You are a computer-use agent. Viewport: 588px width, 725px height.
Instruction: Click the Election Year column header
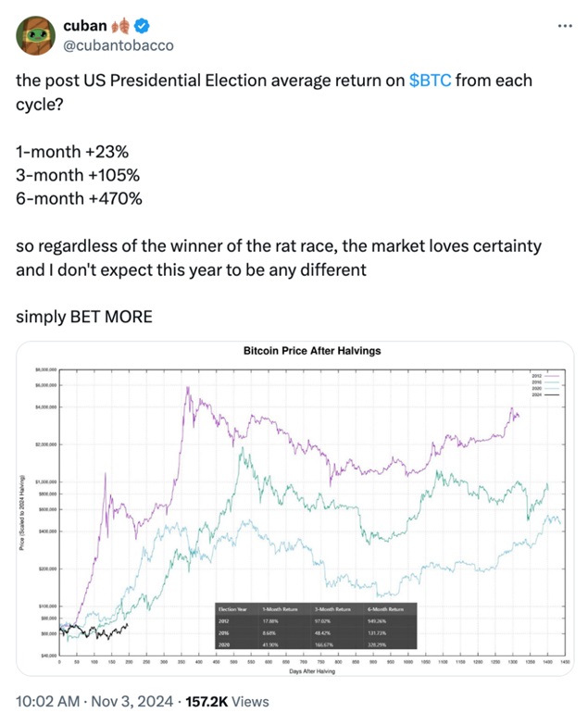[232, 609]
